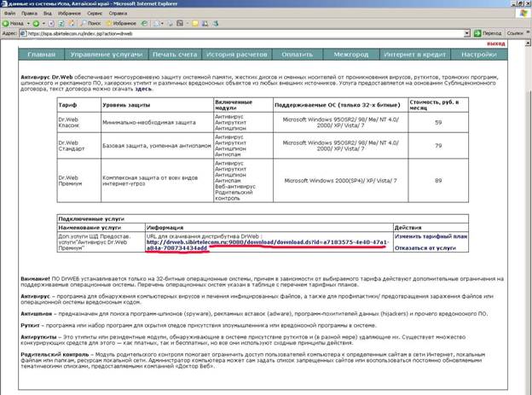Open the Избранное toolbar favorites pane
This screenshot has height=395, width=532.
click(121, 23)
